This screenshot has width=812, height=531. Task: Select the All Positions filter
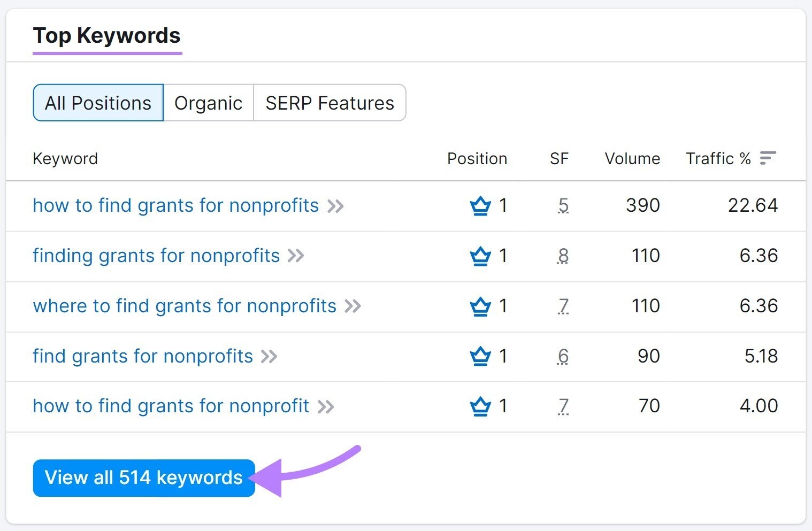coord(98,103)
